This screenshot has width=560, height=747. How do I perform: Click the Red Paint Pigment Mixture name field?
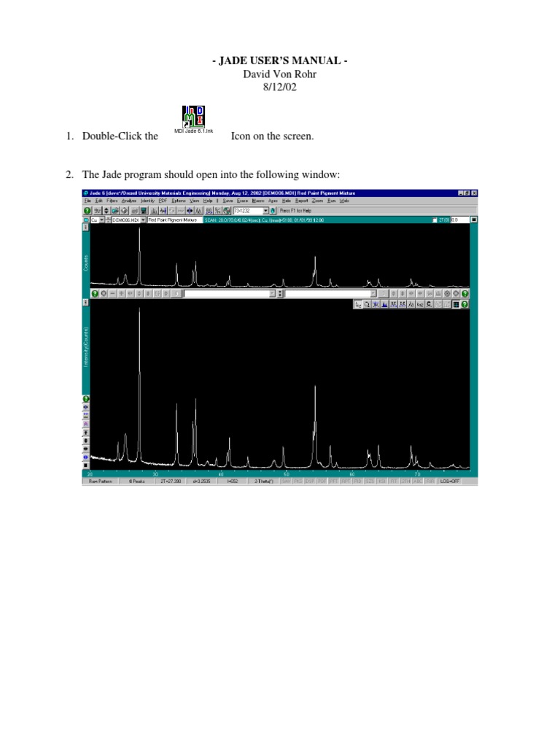[175, 220]
